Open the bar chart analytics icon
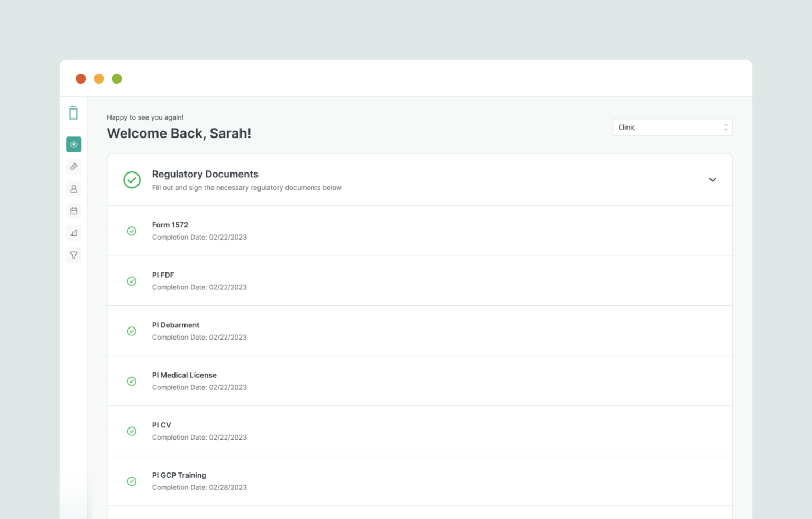Viewport: 812px width, 519px height. click(73, 233)
